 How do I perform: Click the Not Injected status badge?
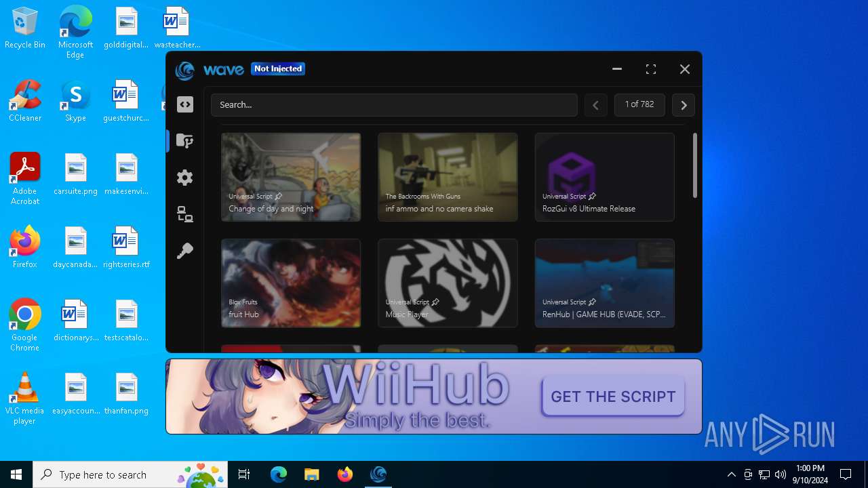[x=278, y=68]
